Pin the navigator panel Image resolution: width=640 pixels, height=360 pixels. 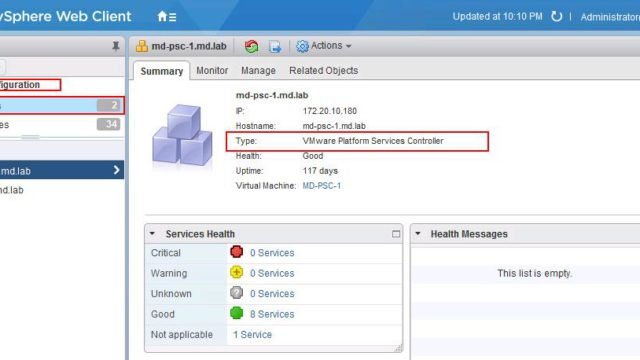coord(116,46)
